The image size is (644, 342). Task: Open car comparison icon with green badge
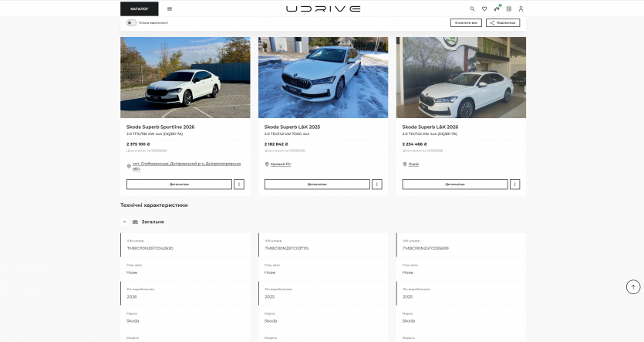(497, 9)
